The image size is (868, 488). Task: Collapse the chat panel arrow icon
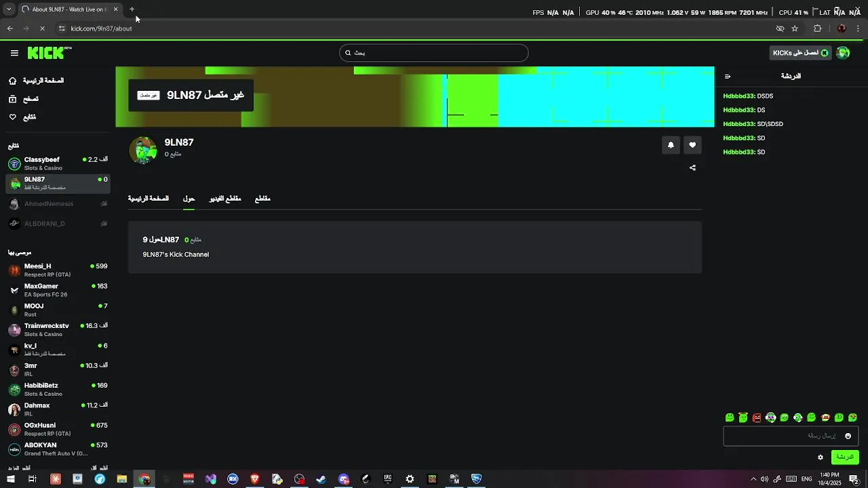pos(728,77)
